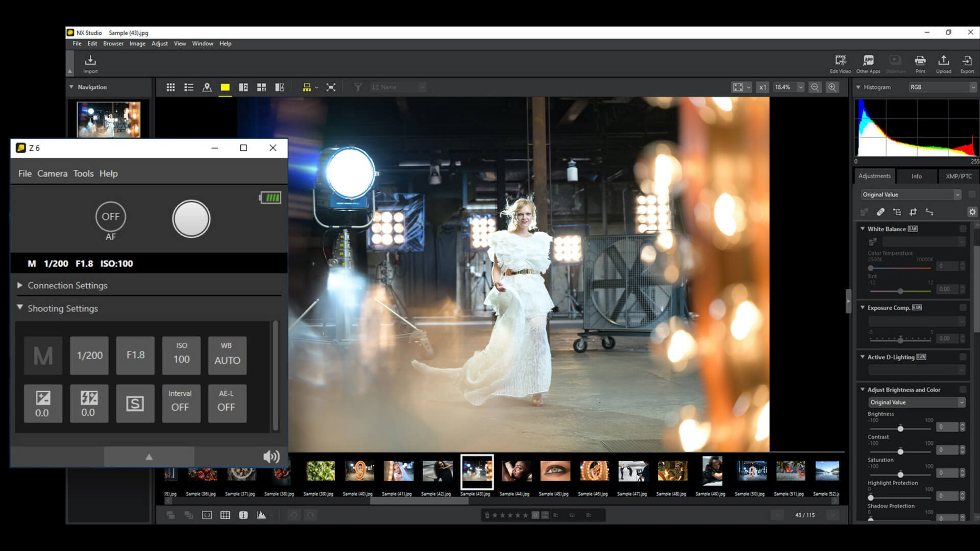Select the 2-image comparison view
The height and width of the screenshot is (551, 980).
243,87
